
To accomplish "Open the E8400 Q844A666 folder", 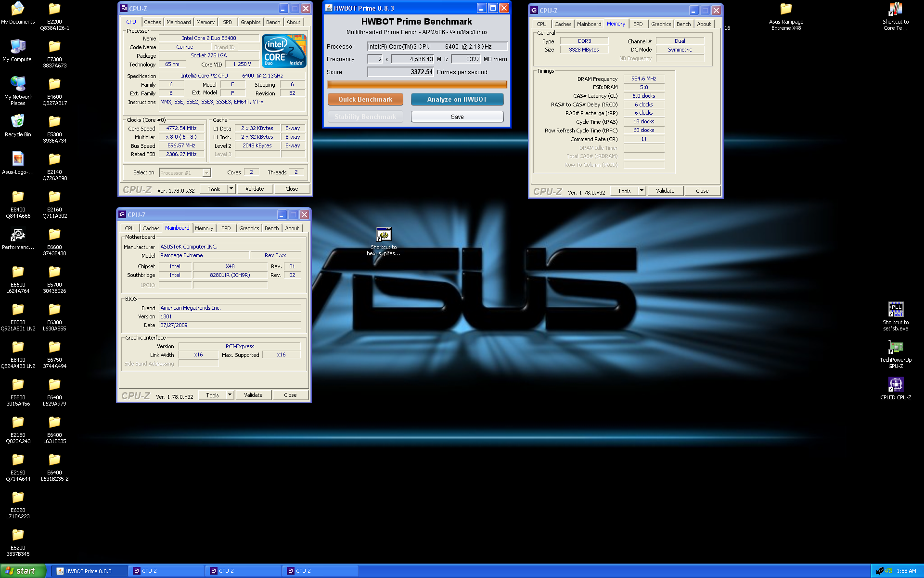I will pyautogui.click(x=18, y=204).
